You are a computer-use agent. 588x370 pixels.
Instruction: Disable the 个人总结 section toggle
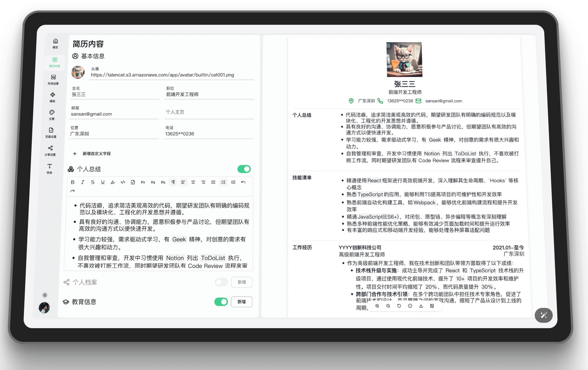pos(244,169)
